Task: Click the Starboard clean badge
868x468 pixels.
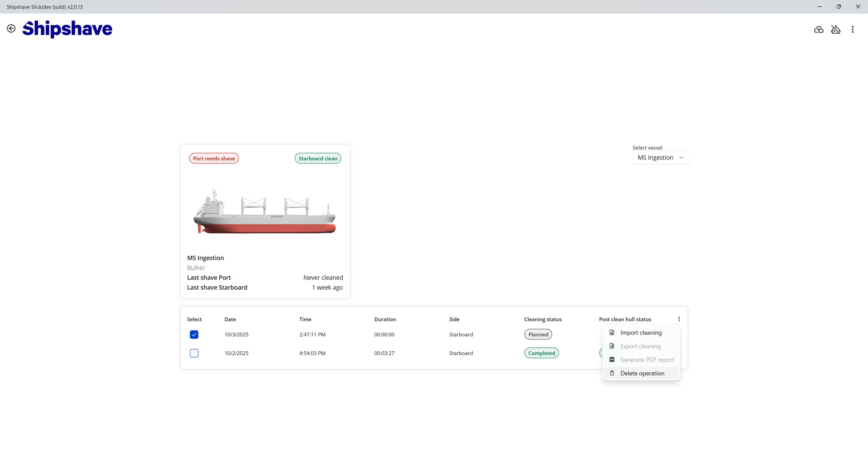Action: tap(318, 158)
